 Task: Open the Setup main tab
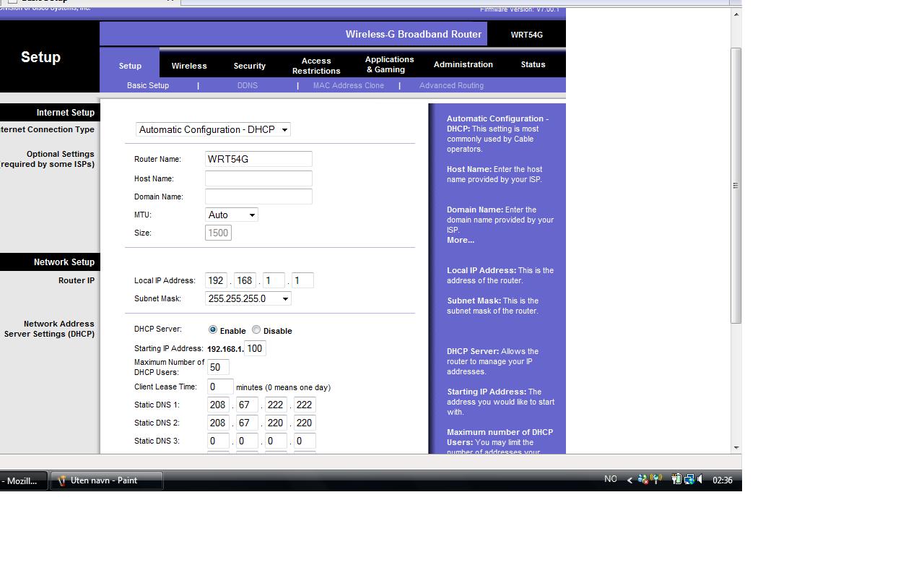coord(130,66)
